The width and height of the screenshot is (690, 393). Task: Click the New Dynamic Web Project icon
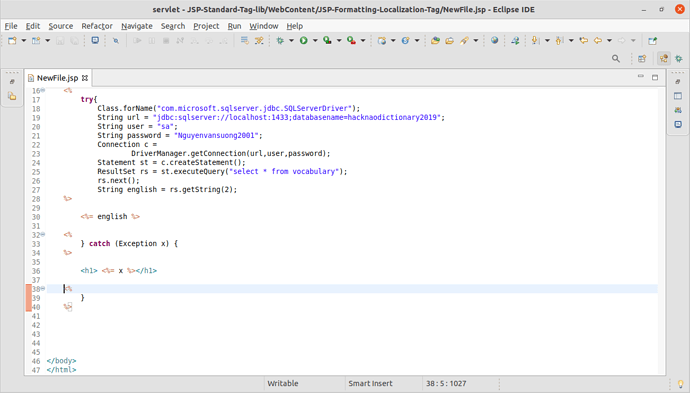382,40
